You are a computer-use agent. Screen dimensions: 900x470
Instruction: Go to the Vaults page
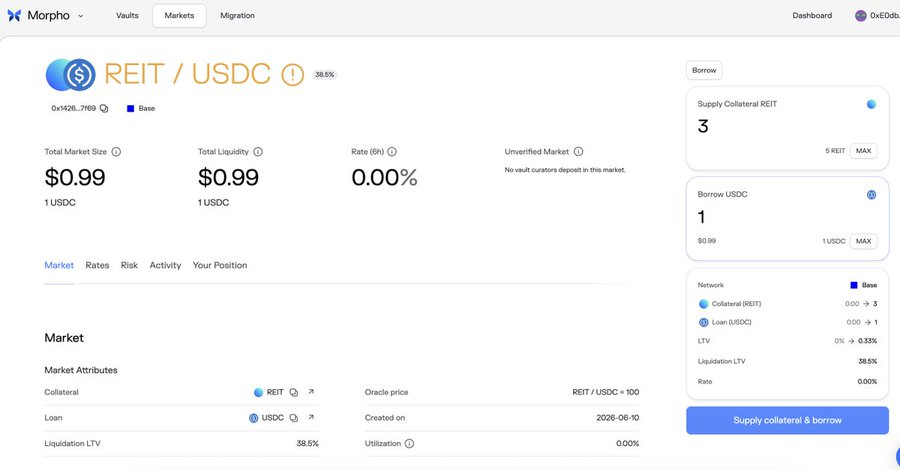127,15
